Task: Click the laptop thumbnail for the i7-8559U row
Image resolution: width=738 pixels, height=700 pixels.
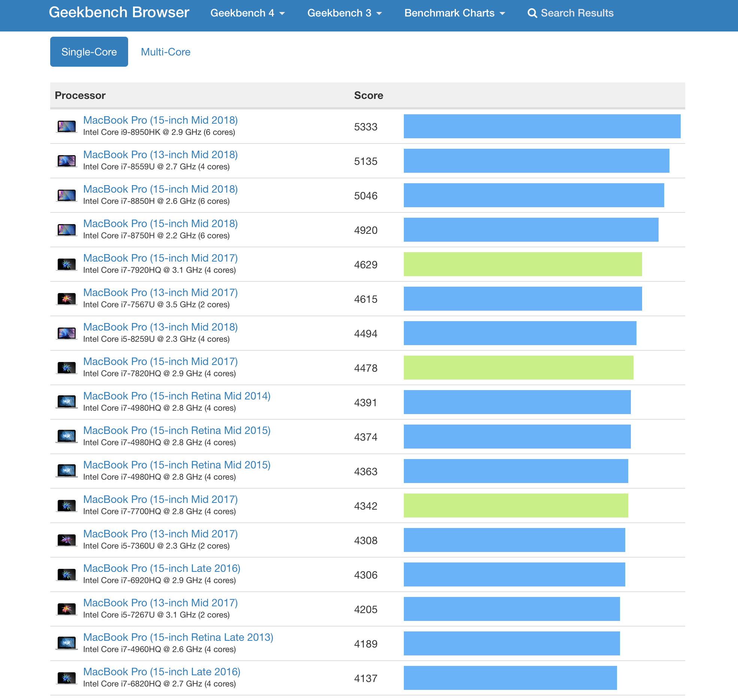Action: point(67,161)
